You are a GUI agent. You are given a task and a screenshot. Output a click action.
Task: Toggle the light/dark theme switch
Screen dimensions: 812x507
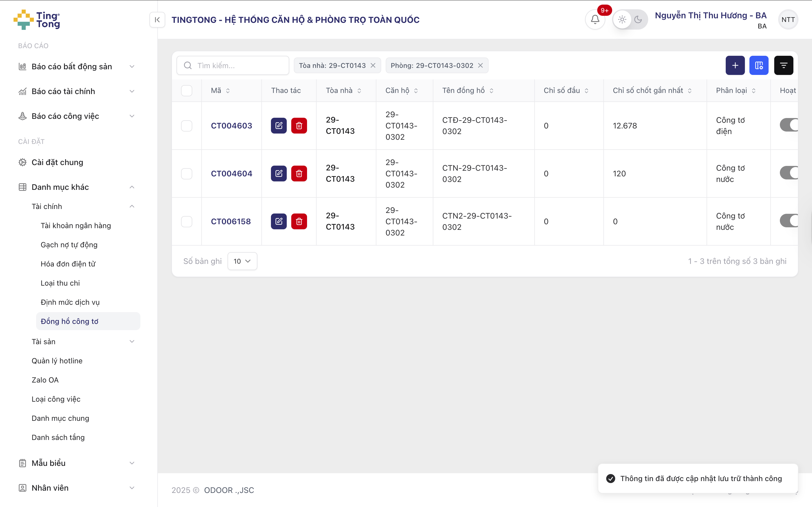(630, 19)
